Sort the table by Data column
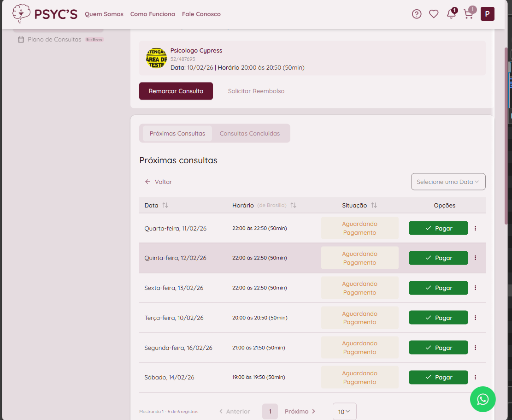512x420 pixels. pyautogui.click(x=165, y=206)
